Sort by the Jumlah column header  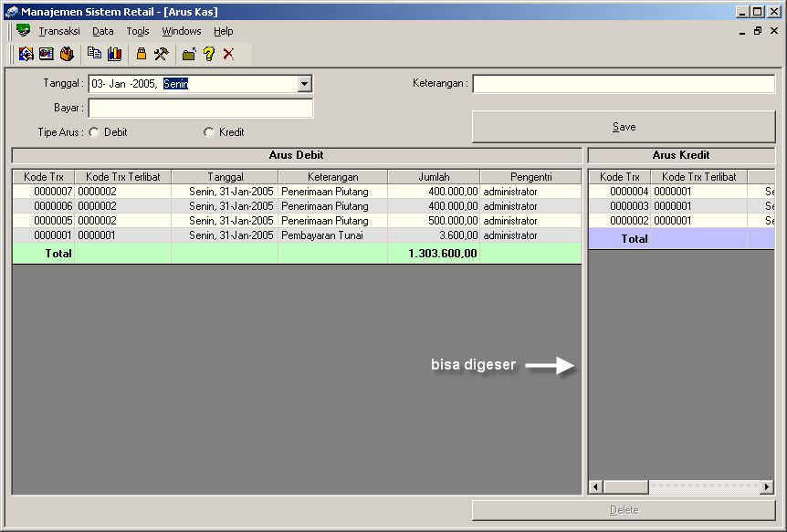tap(434, 176)
